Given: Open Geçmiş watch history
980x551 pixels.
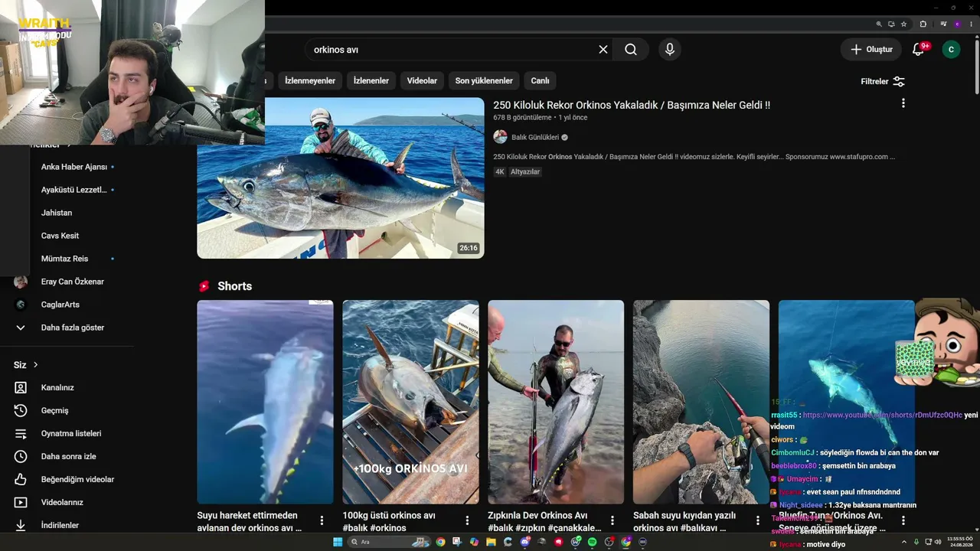Looking at the screenshot, I should click(x=55, y=411).
